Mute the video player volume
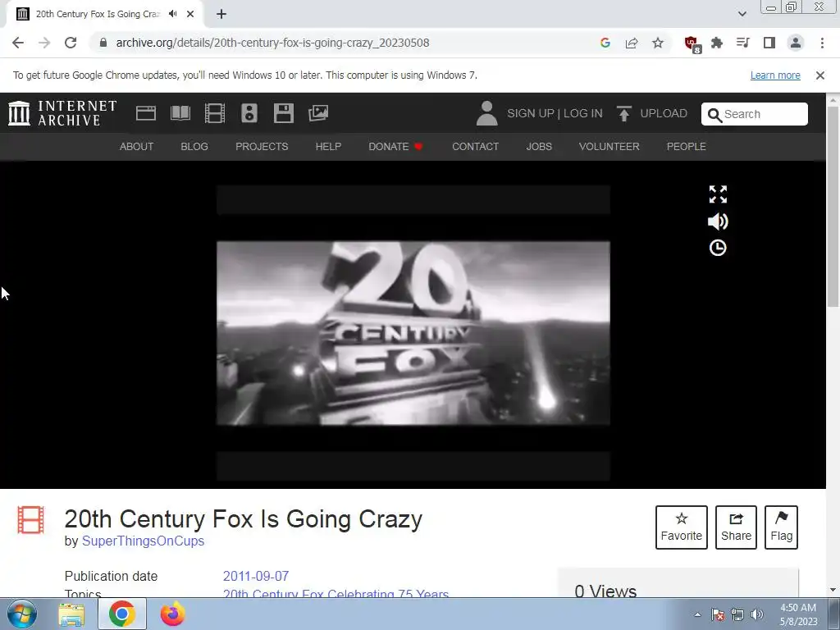840x630 pixels. [x=718, y=221]
